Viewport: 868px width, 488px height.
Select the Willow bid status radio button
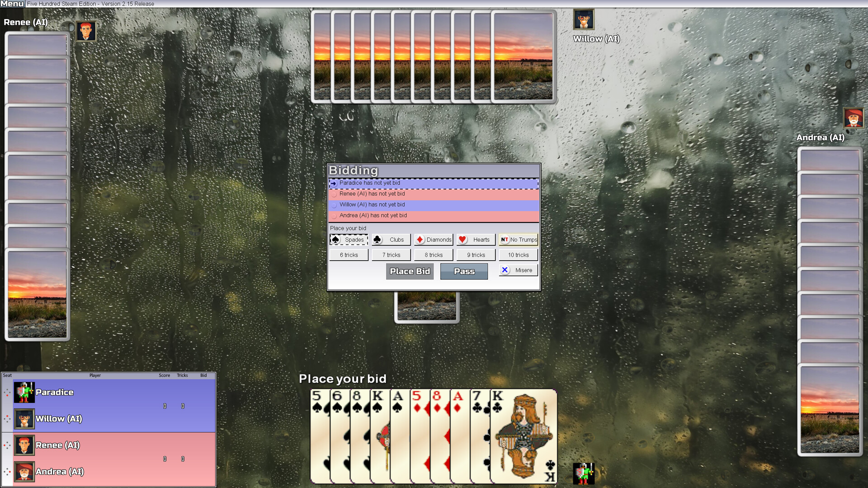pyautogui.click(x=334, y=205)
